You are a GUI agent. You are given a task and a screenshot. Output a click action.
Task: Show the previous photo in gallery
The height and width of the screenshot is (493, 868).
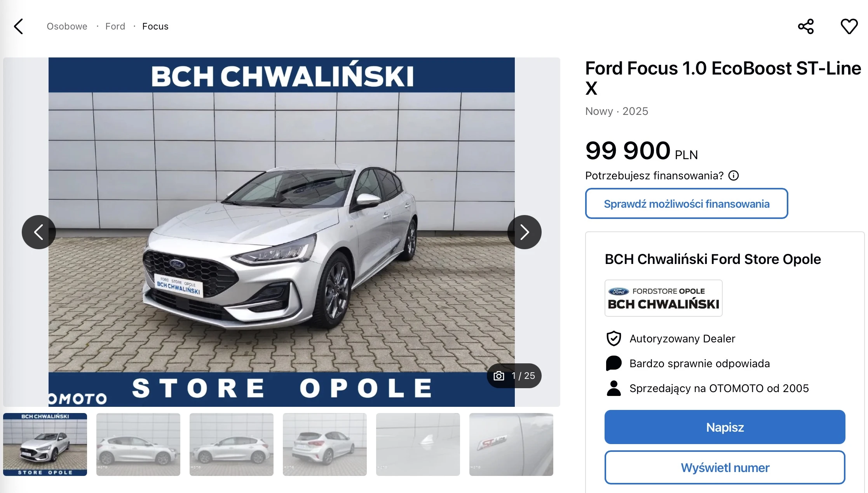(38, 232)
